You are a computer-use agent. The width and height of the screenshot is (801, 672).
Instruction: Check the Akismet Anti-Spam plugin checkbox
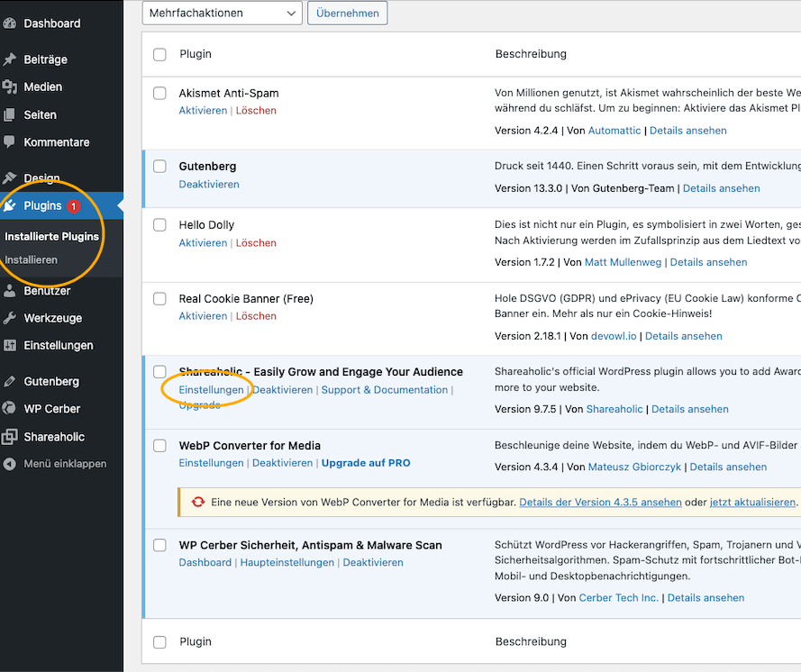click(x=159, y=93)
